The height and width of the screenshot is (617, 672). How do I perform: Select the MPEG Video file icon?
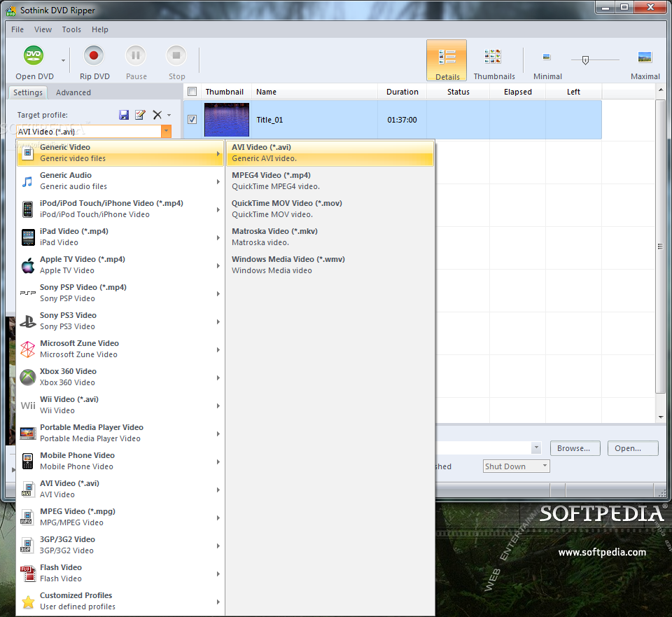27,517
